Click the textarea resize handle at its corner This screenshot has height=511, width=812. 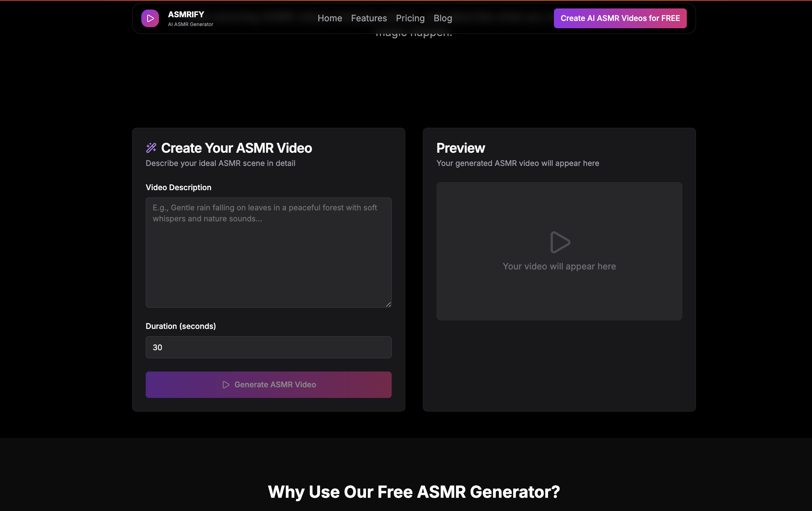tap(389, 304)
